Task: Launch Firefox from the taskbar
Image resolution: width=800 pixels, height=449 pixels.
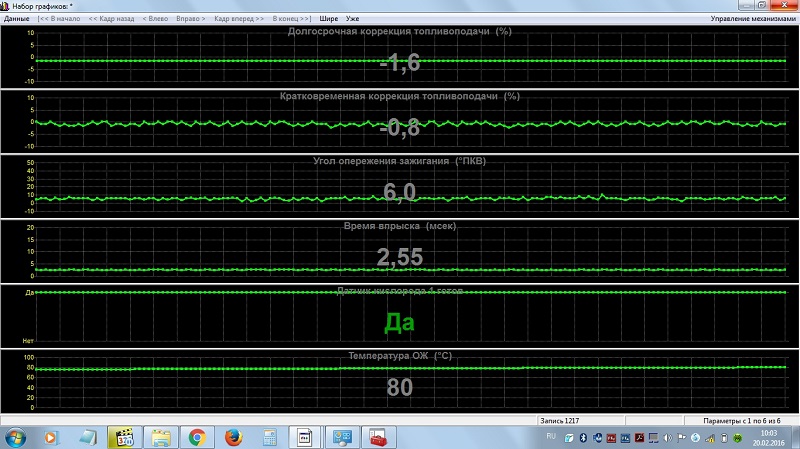Action: pyautogui.click(x=232, y=437)
